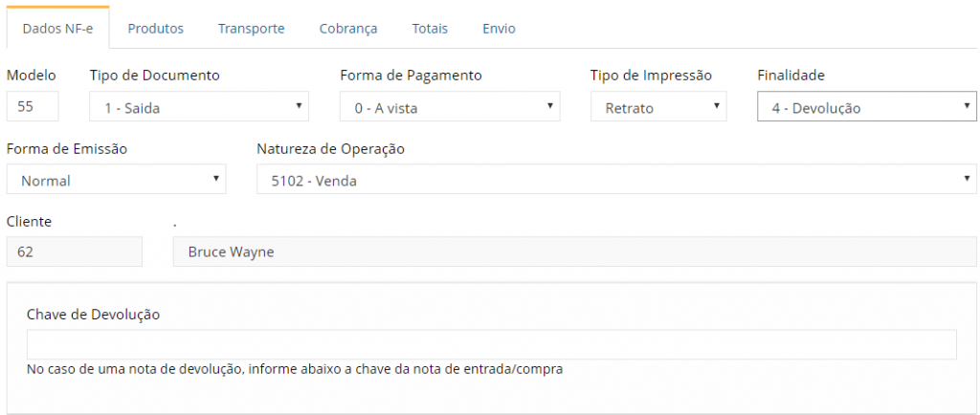This screenshot has width=980, height=415.
Task: Open the Transporte tab
Action: click(252, 29)
